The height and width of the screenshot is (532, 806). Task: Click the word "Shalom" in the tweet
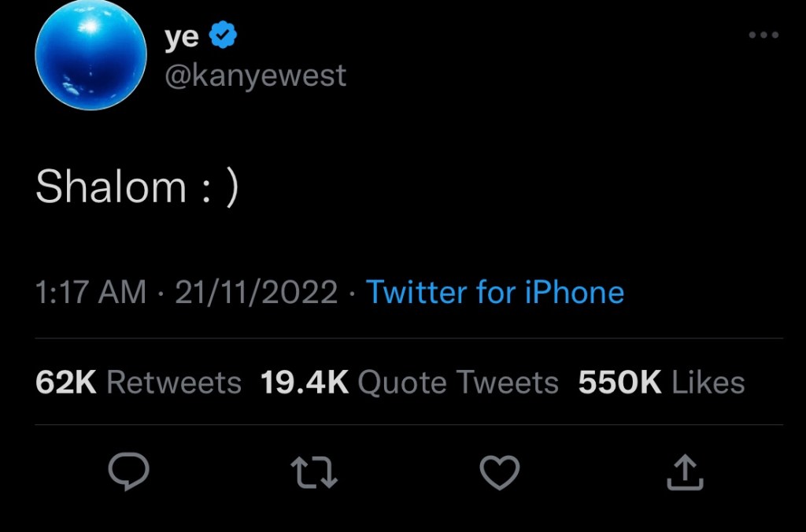[x=110, y=187]
